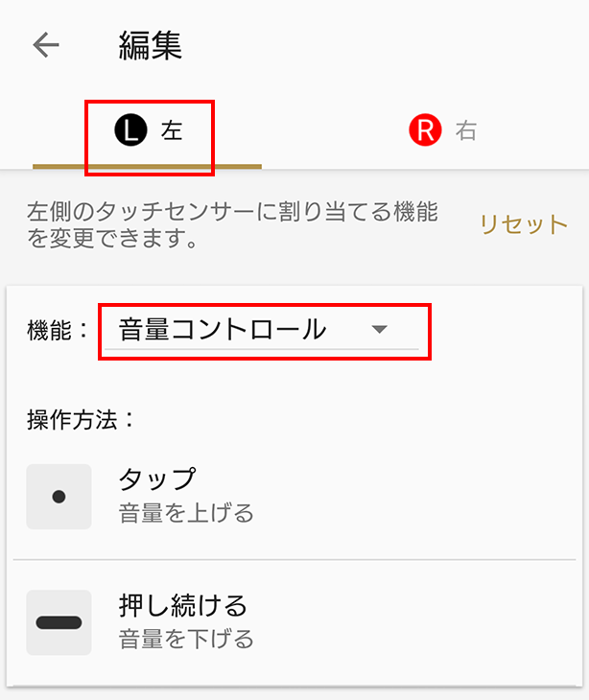Select the タップ operation label
This screenshot has width=589, height=700.
(x=157, y=478)
